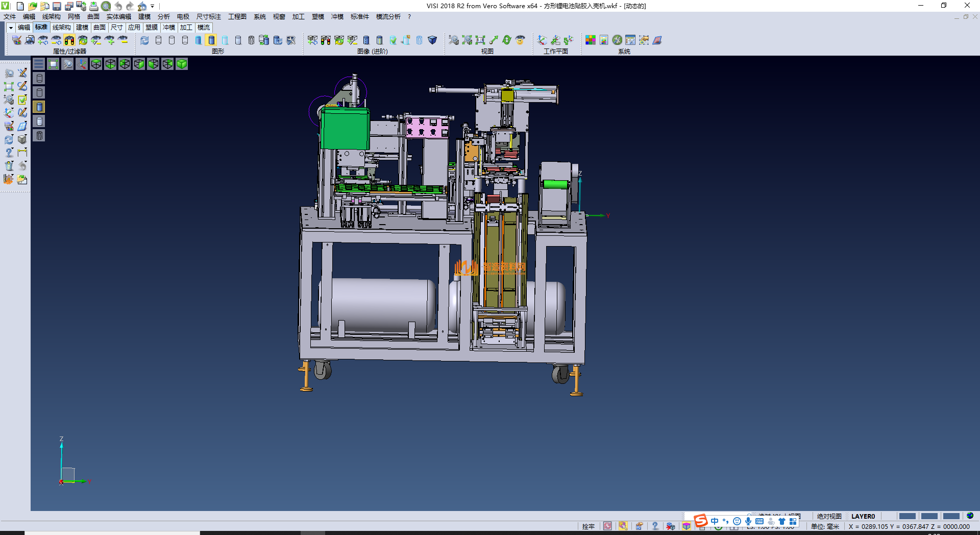980x535 pixels.
Task: Switch to the 建模 toolbar tab
Action: pos(82,28)
